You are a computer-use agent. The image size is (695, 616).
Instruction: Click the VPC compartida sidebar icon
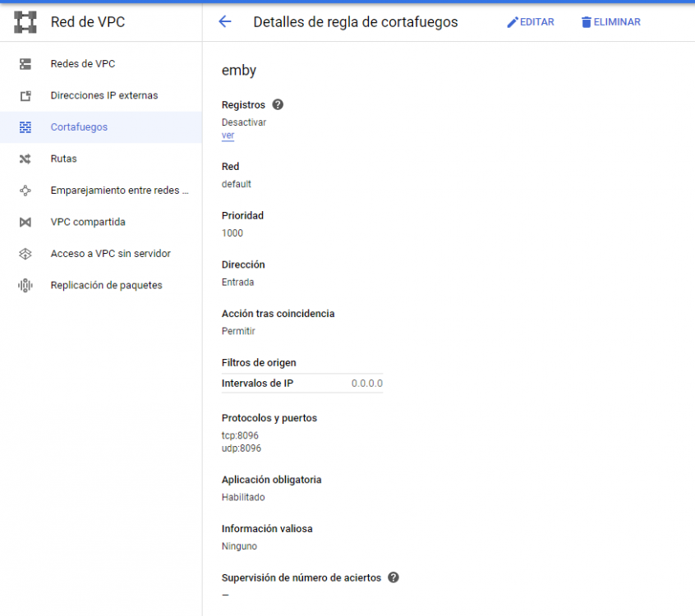(27, 222)
